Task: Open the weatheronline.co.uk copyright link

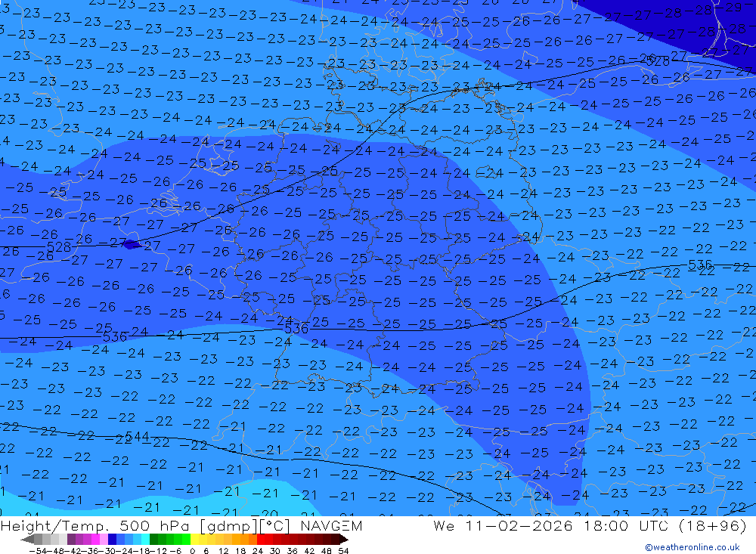Action: click(x=692, y=547)
